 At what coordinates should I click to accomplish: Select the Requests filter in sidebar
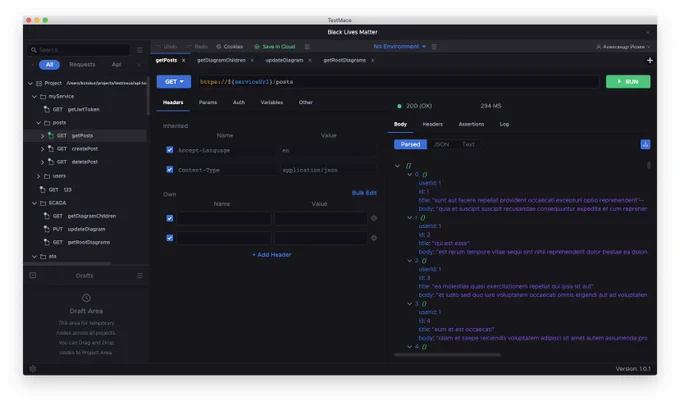(x=82, y=65)
